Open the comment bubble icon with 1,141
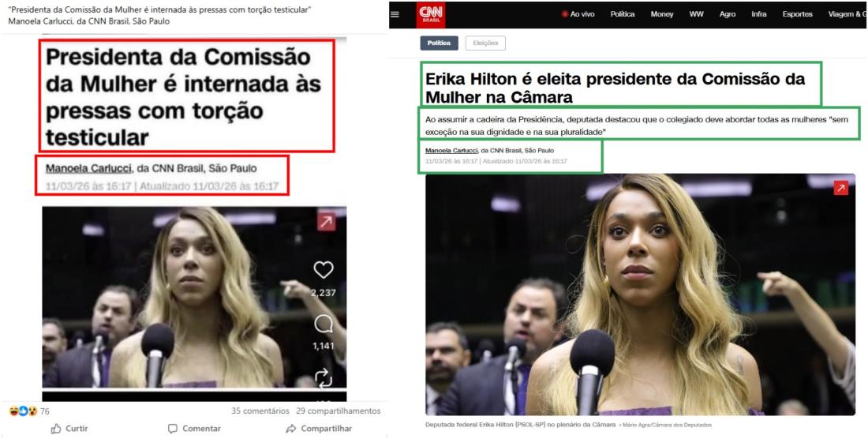The width and height of the screenshot is (868, 439). (324, 325)
